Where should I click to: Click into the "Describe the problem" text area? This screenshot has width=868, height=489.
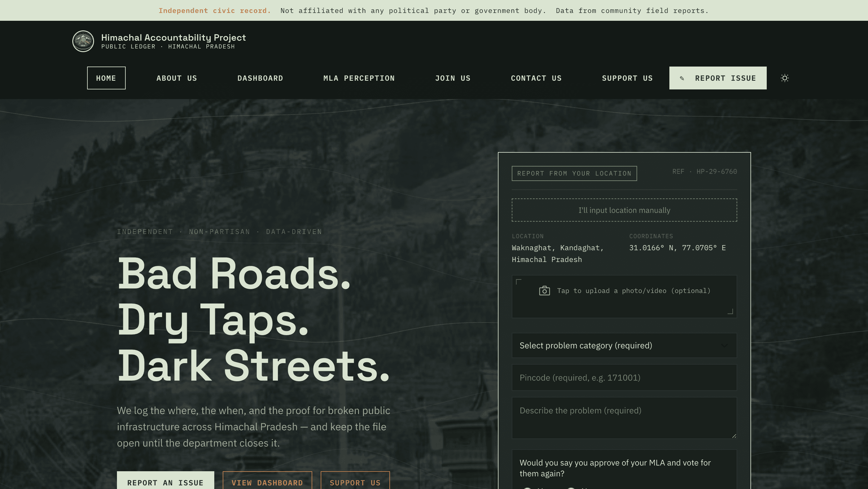624,418
